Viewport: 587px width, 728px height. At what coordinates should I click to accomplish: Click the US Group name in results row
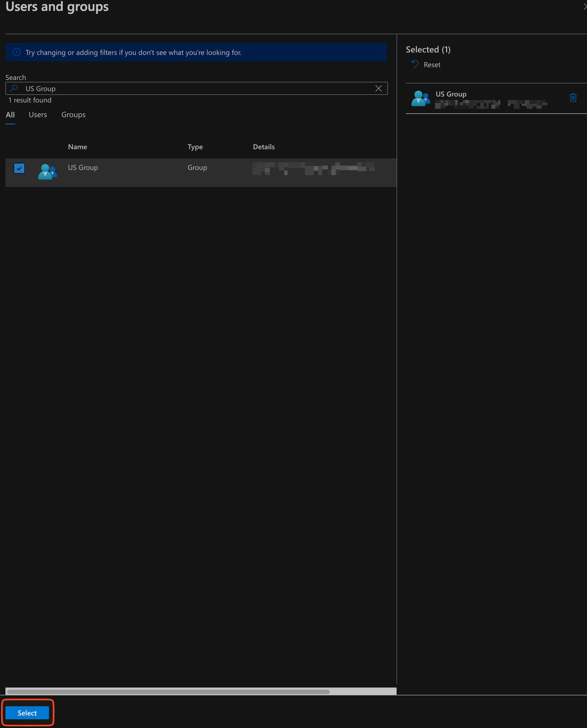pos(83,168)
